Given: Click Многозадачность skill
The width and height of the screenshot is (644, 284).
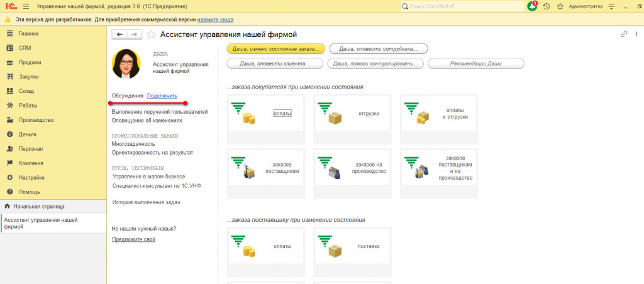Looking at the screenshot, I should pos(133,144).
